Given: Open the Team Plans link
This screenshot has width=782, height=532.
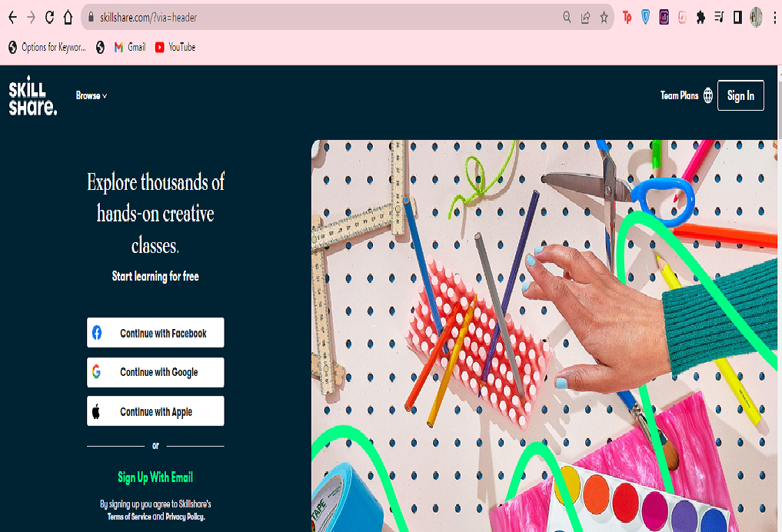Looking at the screenshot, I should pyautogui.click(x=679, y=95).
